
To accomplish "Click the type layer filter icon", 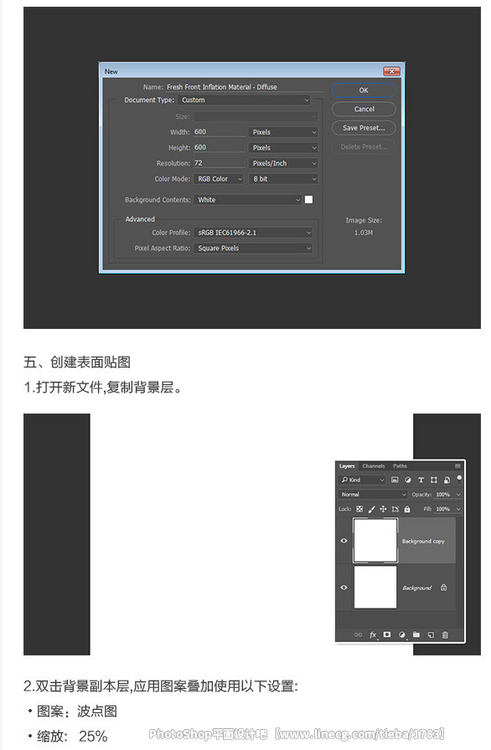I will [x=421, y=480].
